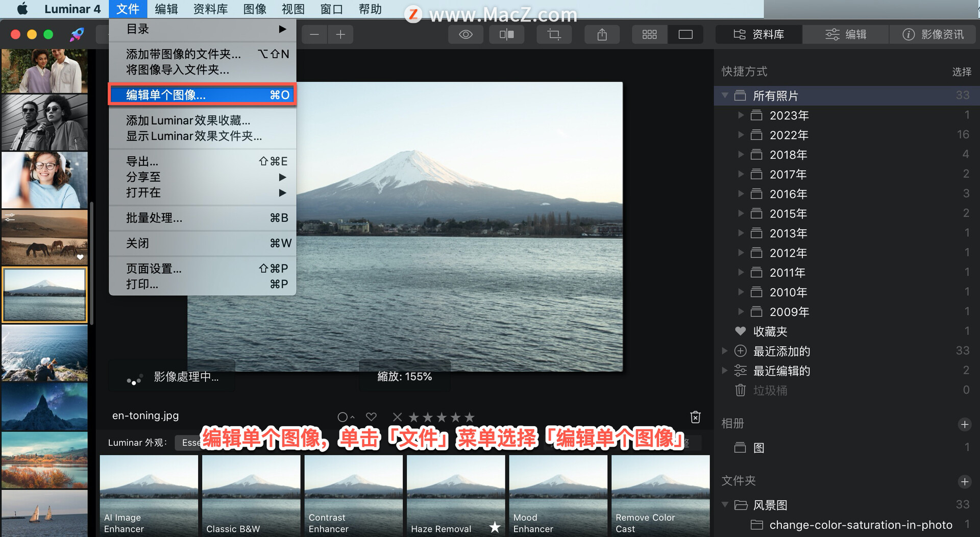
Task: Select the crop tool icon
Action: 554,35
